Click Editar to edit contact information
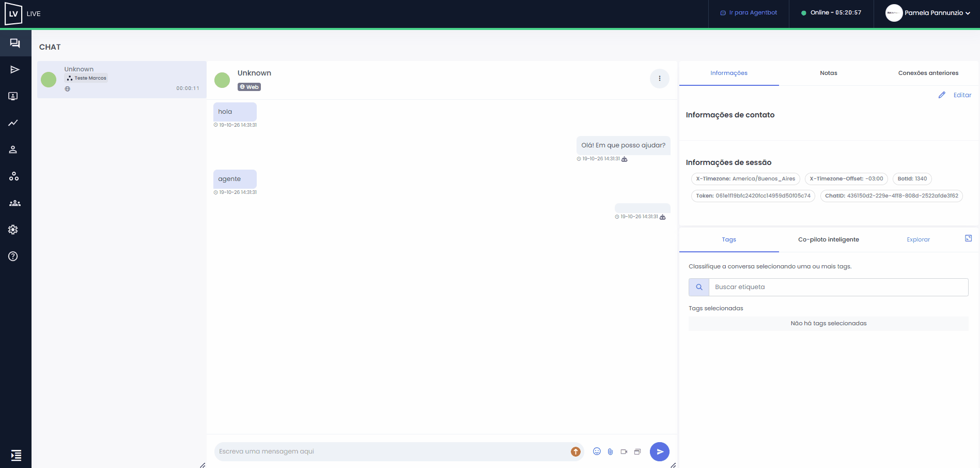This screenshot has width=980, height=468. [x=955, y=95]
